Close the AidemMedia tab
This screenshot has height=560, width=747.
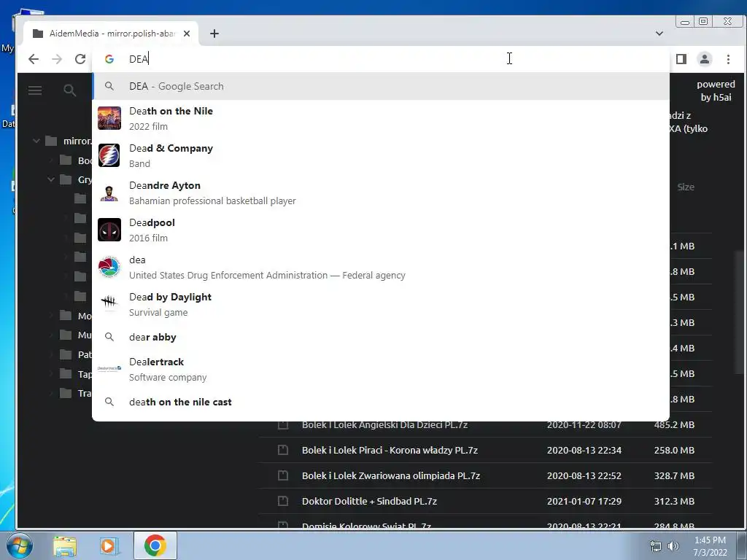pyautogui.click(x=187, y=34)
